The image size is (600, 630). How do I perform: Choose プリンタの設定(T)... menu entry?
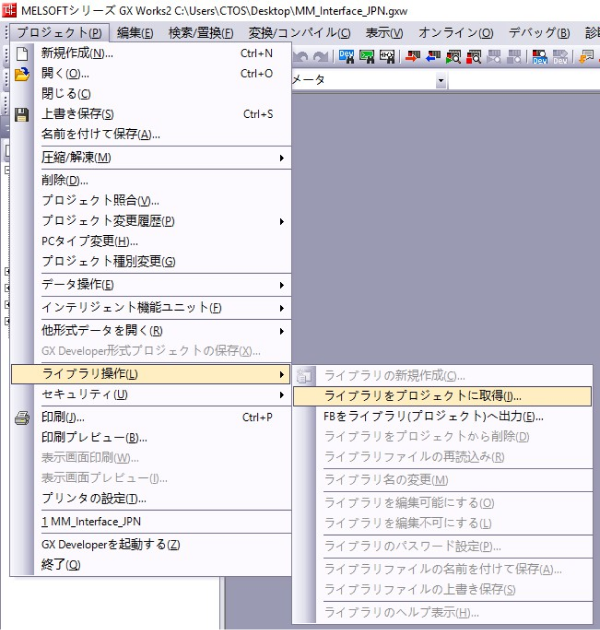(151, 499)
